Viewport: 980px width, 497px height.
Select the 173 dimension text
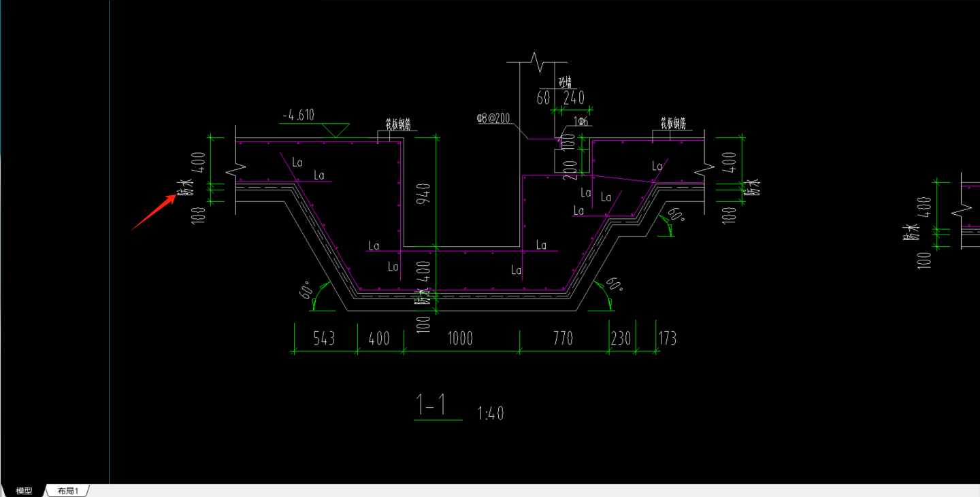(x=668, y=338)
